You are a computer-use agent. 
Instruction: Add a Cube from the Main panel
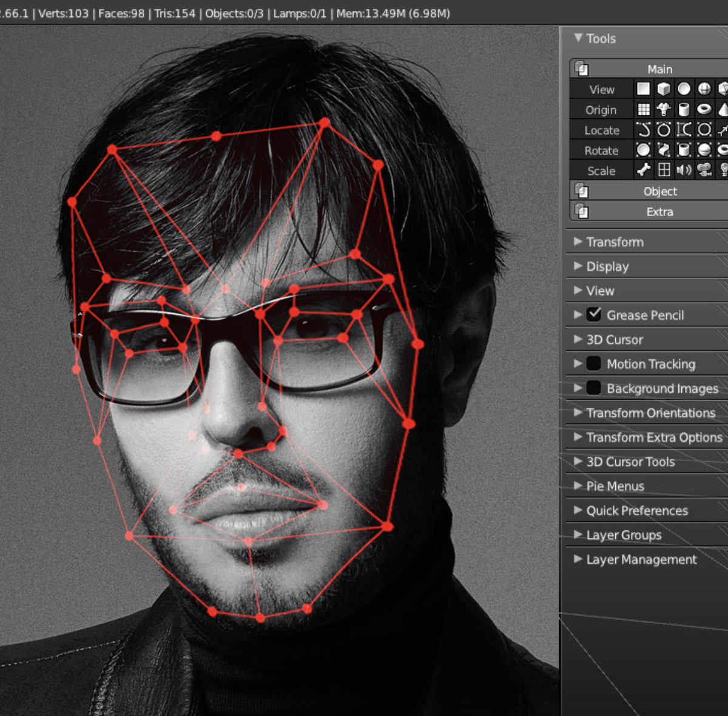tap(664, 89)
